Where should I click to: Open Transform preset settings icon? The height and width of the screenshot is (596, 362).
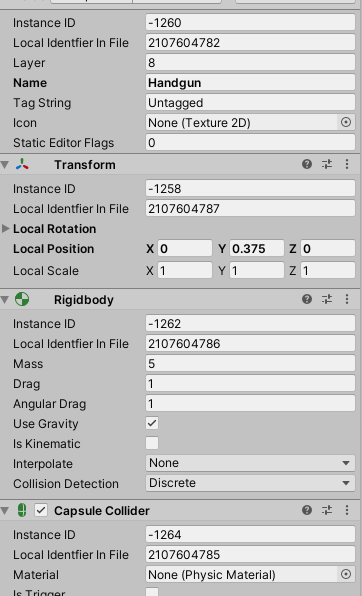point(327,164)
